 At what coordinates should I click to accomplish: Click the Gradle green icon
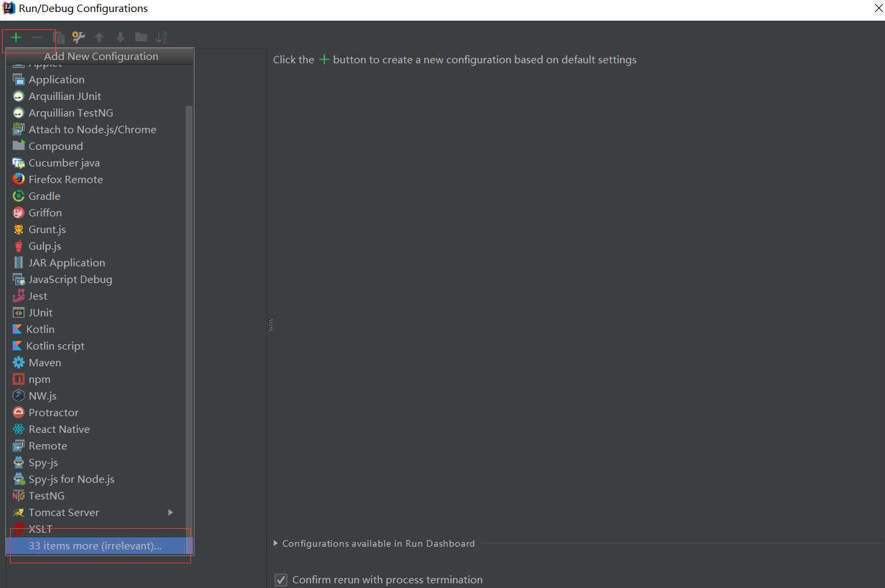19,196
